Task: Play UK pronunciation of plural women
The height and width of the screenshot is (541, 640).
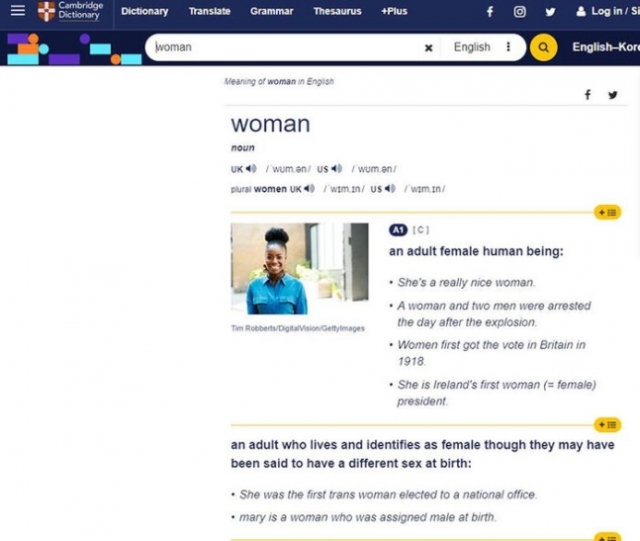Action: point(309,188)
